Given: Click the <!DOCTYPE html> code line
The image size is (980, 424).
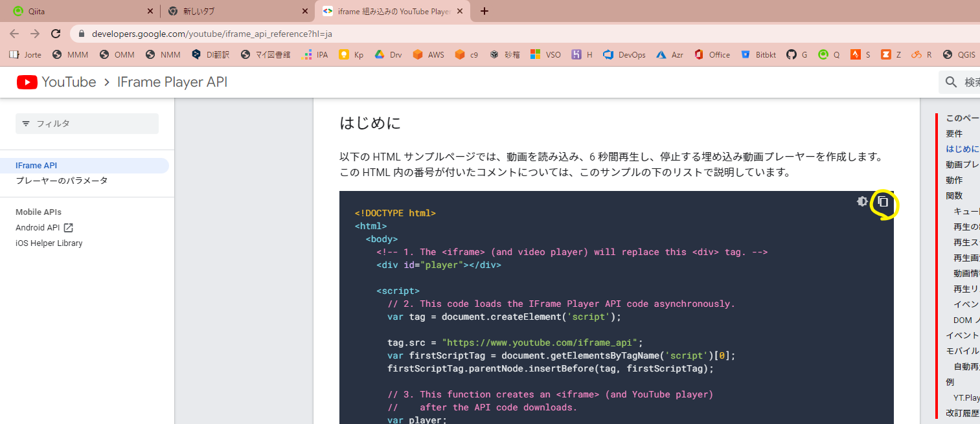Looking at the screenshot, I should pos(395,213).
